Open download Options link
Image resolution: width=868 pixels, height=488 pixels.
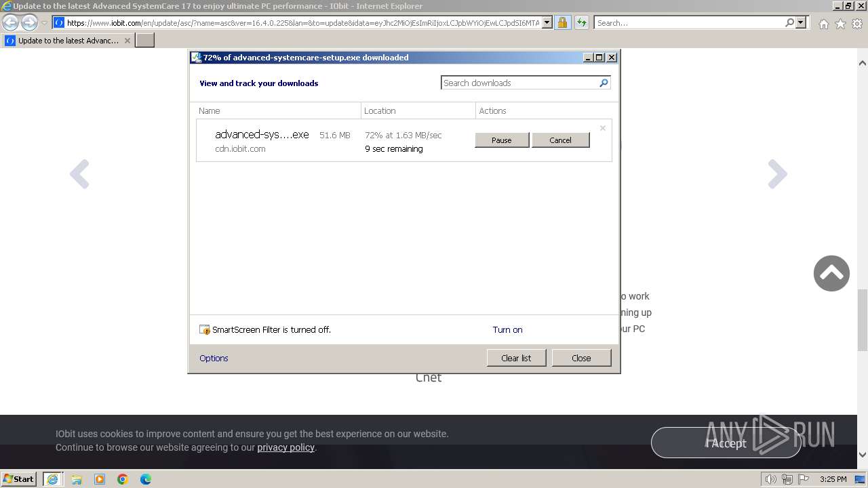pos(214,358)
